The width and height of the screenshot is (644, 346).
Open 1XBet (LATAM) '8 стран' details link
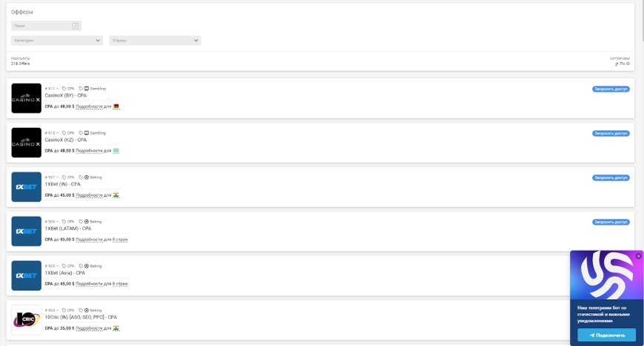click(x=120, y=240)
